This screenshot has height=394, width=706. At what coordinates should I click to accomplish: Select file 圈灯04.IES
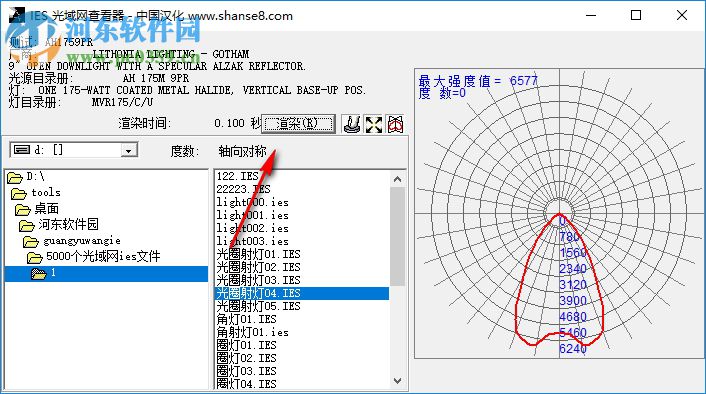coord(246,384)
